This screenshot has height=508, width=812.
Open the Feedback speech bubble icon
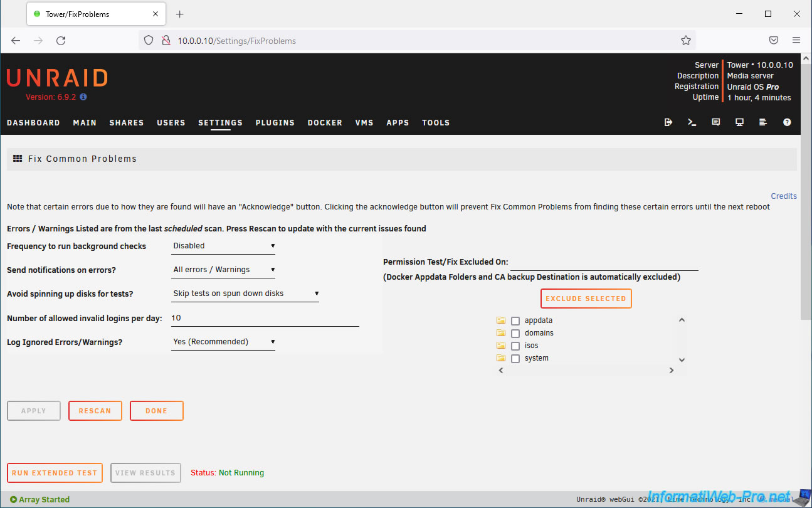tap(716, 122)
